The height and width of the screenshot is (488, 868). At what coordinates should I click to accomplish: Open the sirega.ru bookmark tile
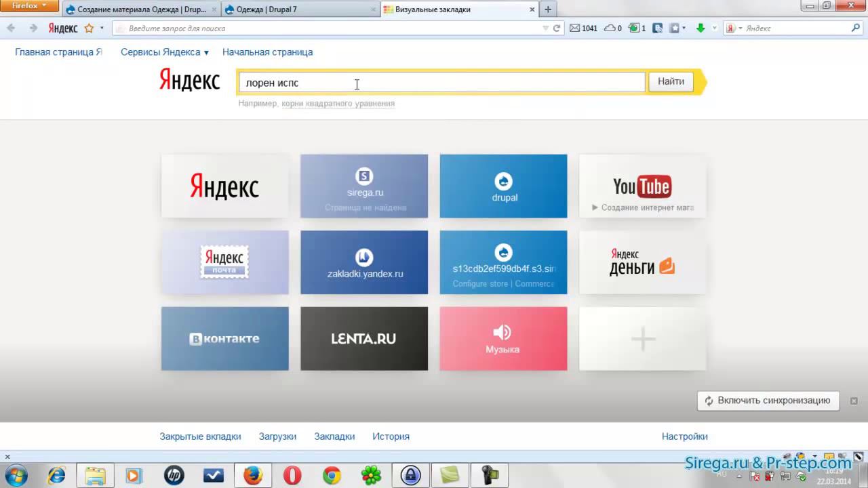click(x=364, y=186)
